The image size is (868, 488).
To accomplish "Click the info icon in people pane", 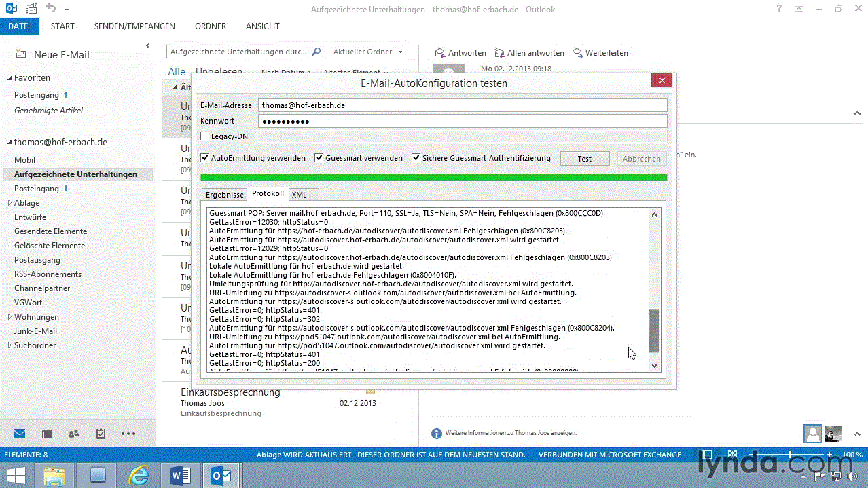I will [x=437, y=433].
